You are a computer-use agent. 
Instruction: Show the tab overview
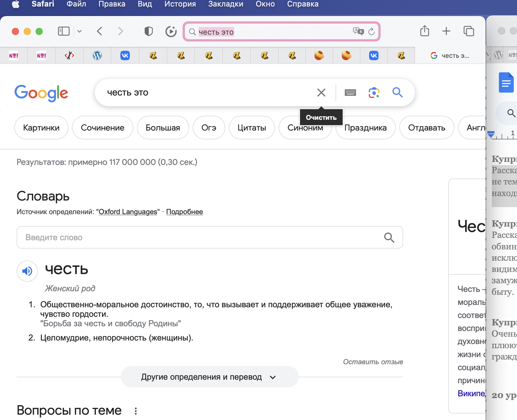[x=469, y=31]
